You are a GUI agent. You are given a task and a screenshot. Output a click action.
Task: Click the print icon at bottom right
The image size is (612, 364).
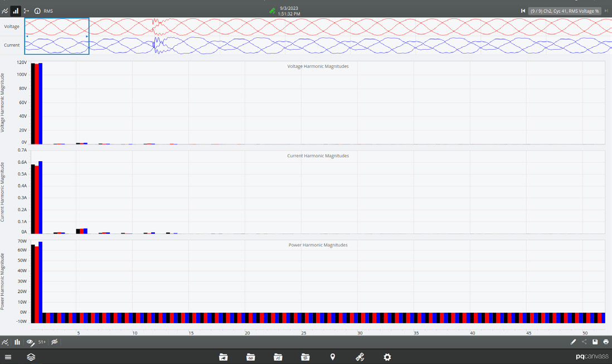click(x=606, y=342)
